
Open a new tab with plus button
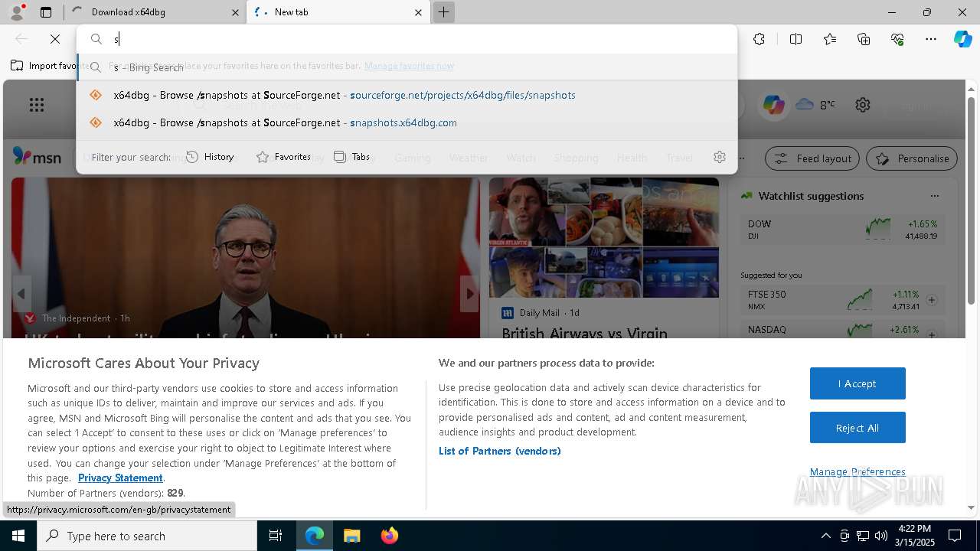coord(443,12)
